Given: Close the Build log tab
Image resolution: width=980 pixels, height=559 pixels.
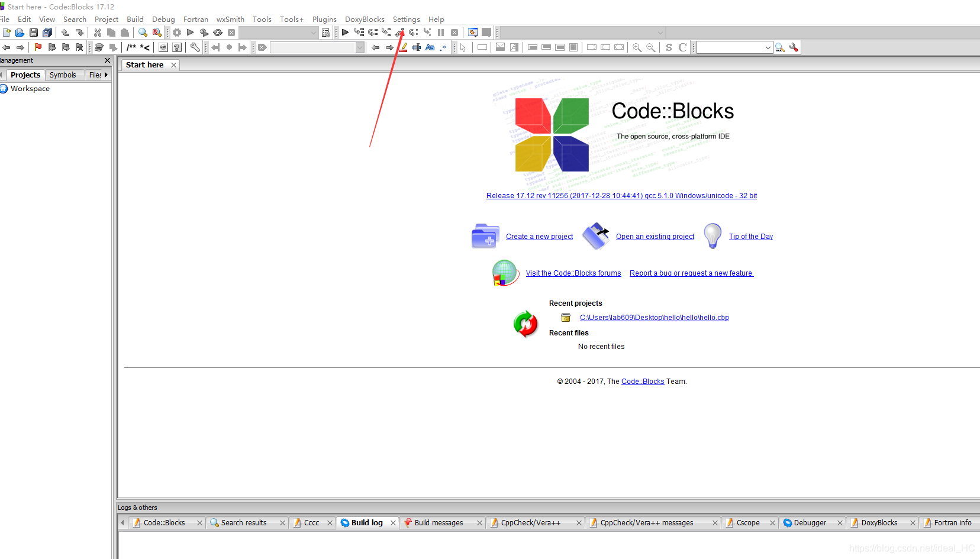Looking at the screenshot, I should point(393,523).
